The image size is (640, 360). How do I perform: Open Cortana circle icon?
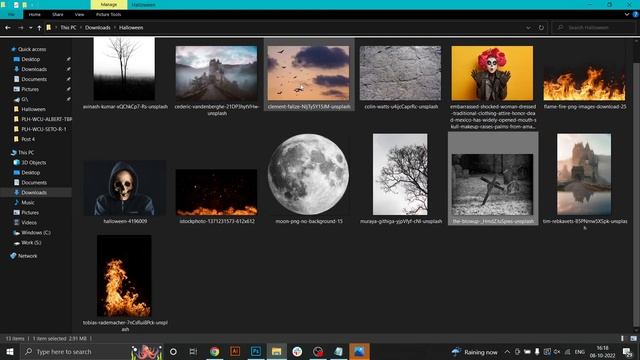coord(173,351)
